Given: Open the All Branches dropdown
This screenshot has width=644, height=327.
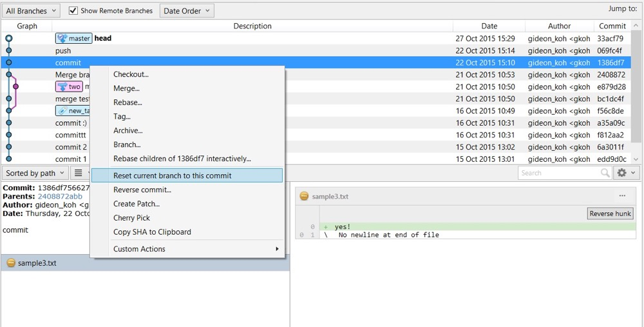Looking at the screenshot, I should coord(31,11).
